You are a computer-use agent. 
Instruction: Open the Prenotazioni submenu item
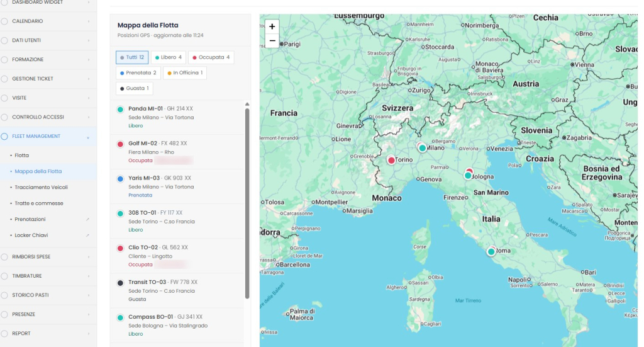tap(30, 219)
